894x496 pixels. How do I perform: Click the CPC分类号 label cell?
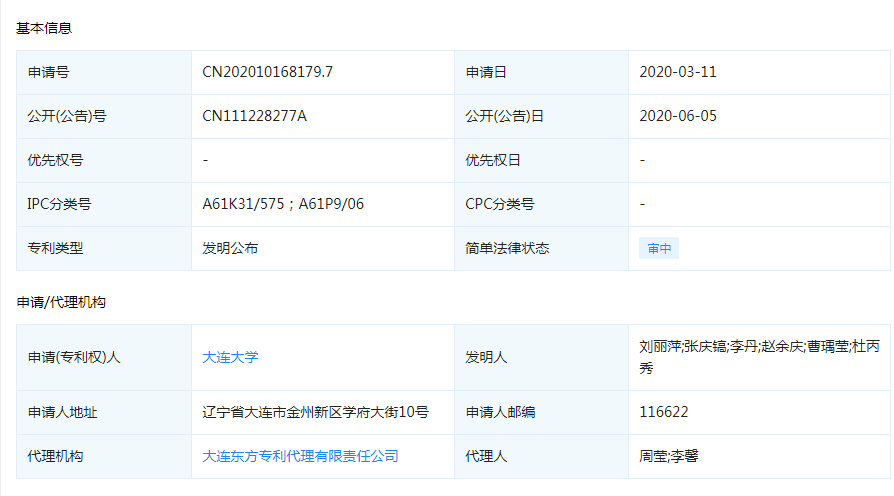pyautogui.click(x=499, y=204)
